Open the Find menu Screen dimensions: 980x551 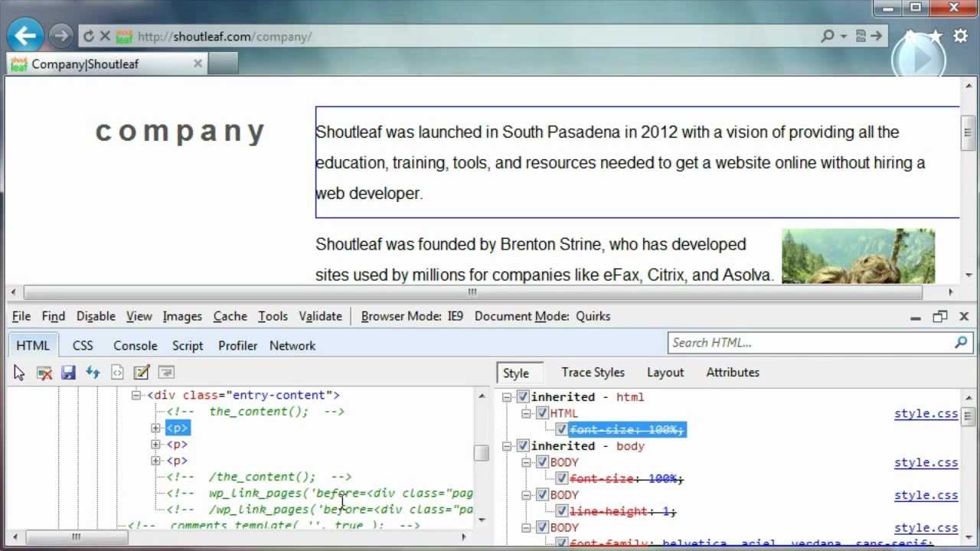(54, 316)
